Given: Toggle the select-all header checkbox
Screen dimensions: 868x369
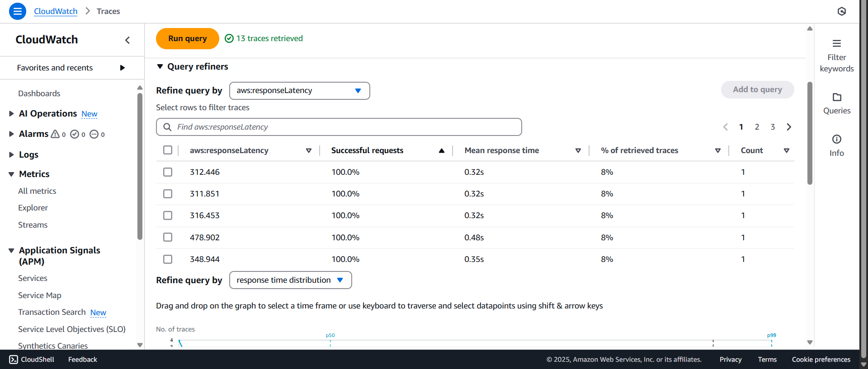Looking at the screenshot, I should (168, 150).
